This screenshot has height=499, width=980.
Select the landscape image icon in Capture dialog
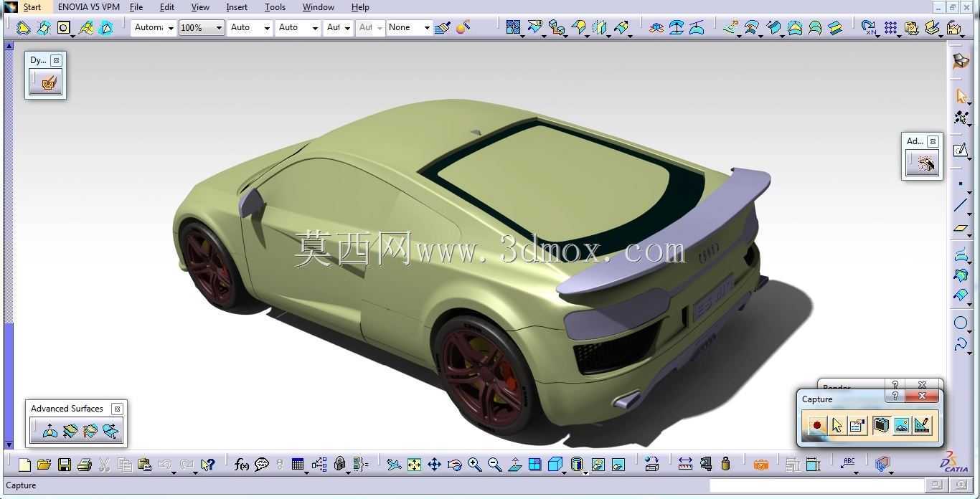tap(902, 425)
